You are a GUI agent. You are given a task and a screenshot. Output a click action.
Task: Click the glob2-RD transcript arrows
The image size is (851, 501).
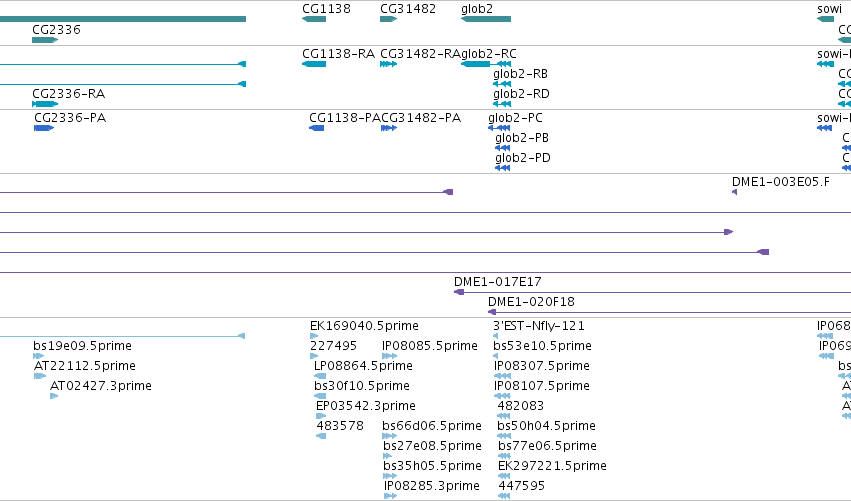click(x=502, y=104)
